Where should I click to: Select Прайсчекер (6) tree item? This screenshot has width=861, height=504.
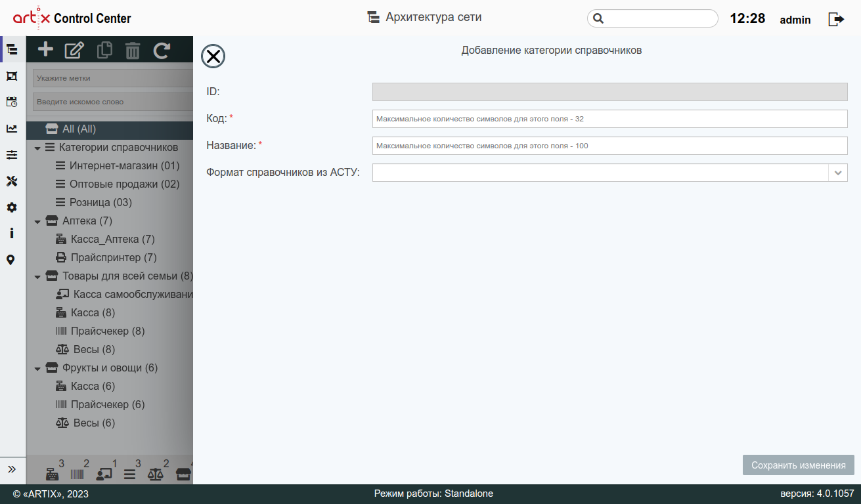click(108, 405)
